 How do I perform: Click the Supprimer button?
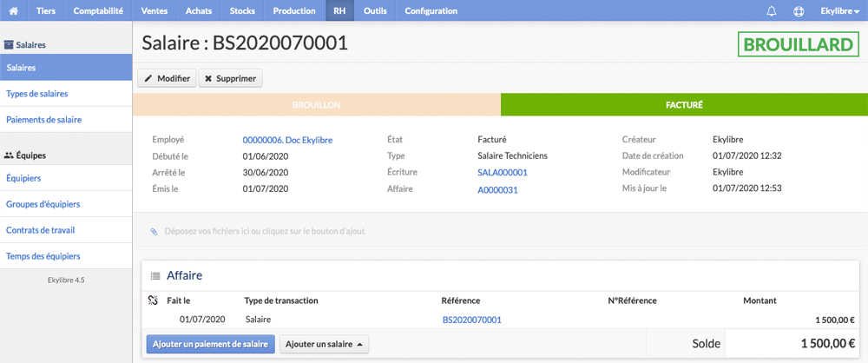tap(230, 78)
